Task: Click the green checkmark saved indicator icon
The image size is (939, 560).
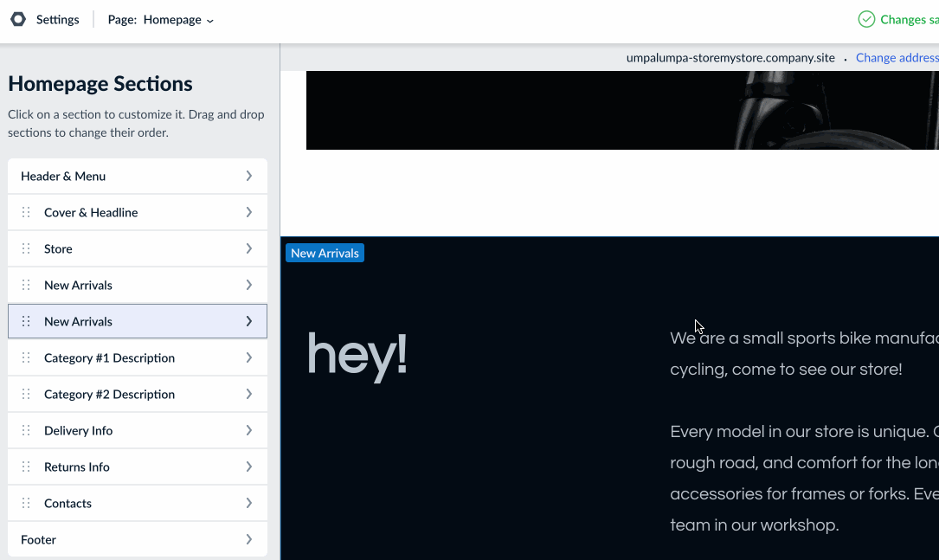Action: coord(865,18)
